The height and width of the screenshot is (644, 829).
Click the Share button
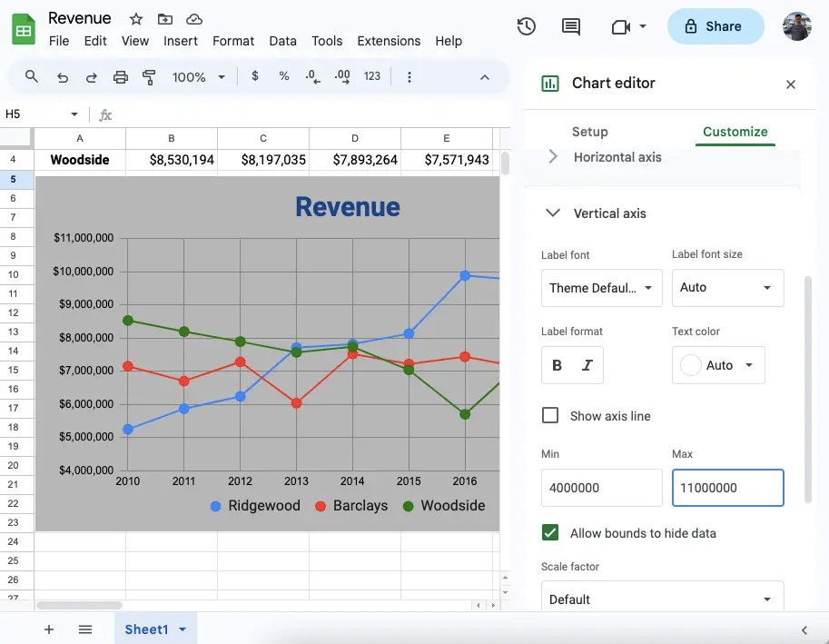click(716, 26)
